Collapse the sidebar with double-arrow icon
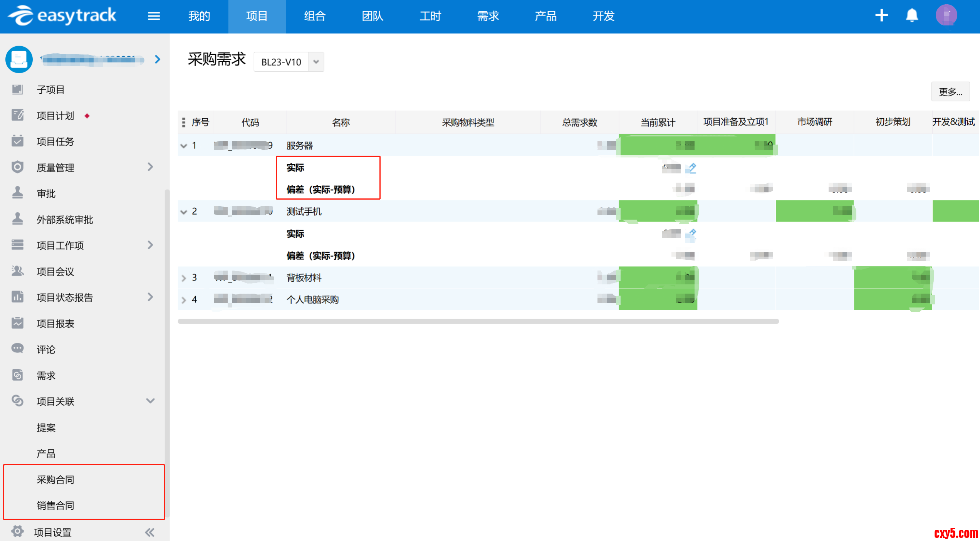The width and height of the screenshot is (980, 541). (149, 532)
